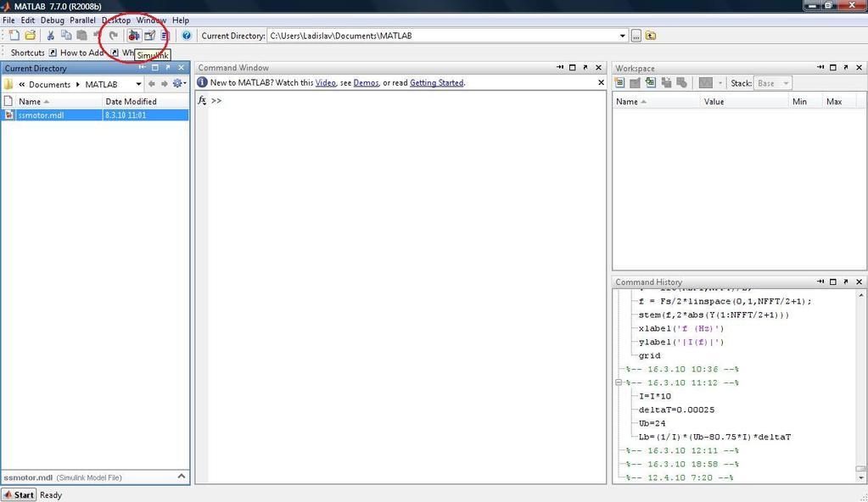Image resolution: width=868 pixels, height=502 pixels.
Task: Open plot type dropdown arrow in Workspace
Action: [x=720, y=83]
